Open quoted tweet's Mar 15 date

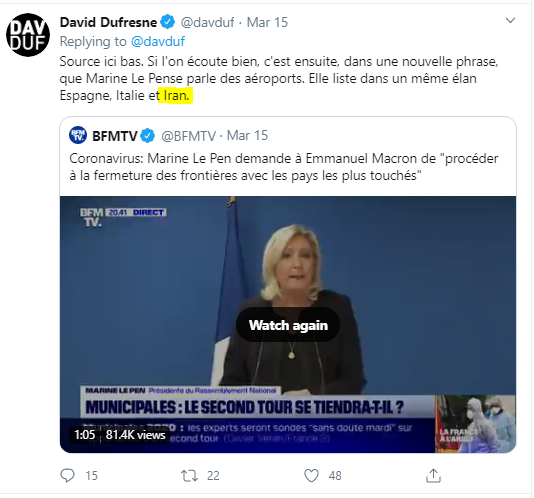248,136
